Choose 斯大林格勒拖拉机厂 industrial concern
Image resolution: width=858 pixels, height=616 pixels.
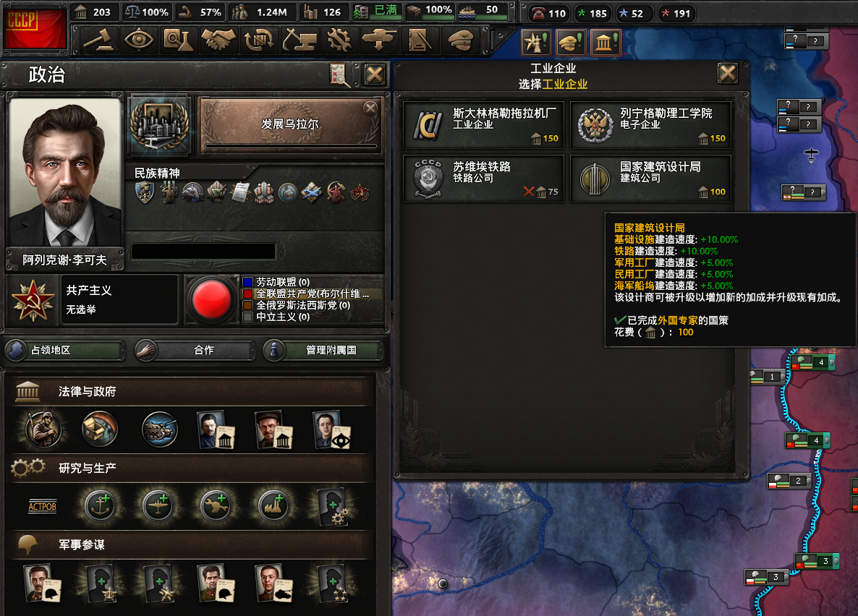coord(484,125)
